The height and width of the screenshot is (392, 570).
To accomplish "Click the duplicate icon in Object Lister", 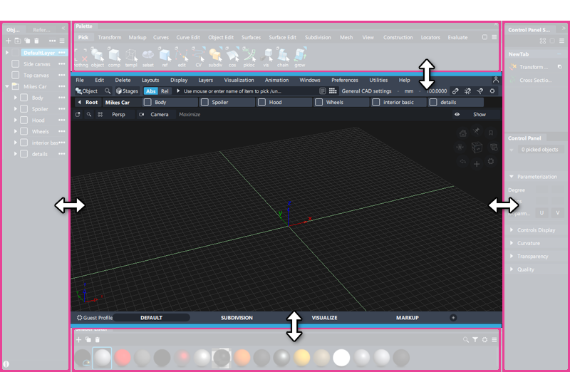I will click(27, 41).
